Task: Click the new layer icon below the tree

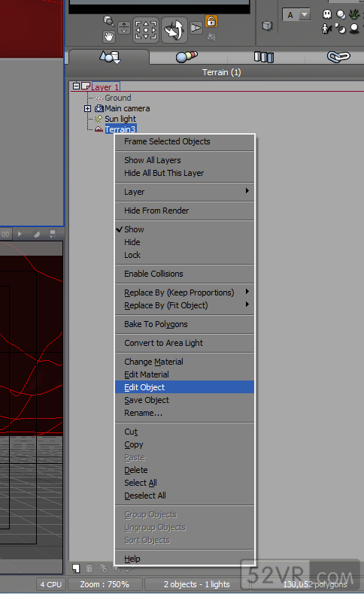Action: pos(77,568)
